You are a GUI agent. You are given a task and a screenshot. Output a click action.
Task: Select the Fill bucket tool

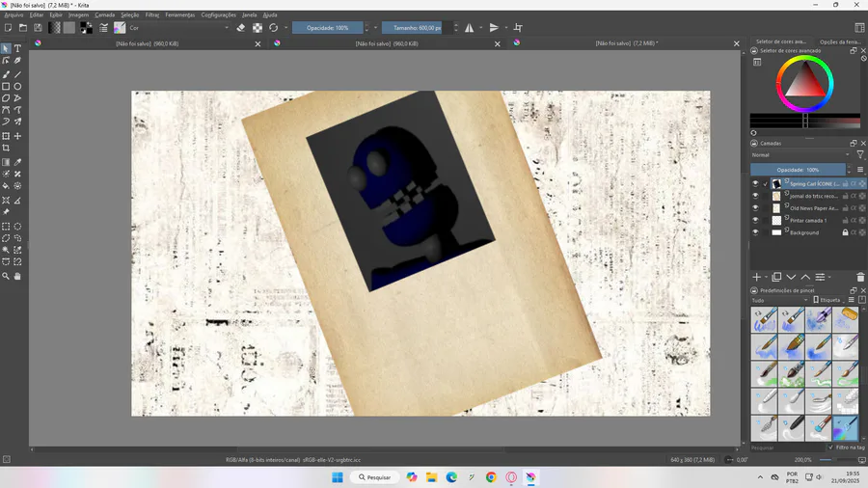pyautogui.click(x=6, y=186)
